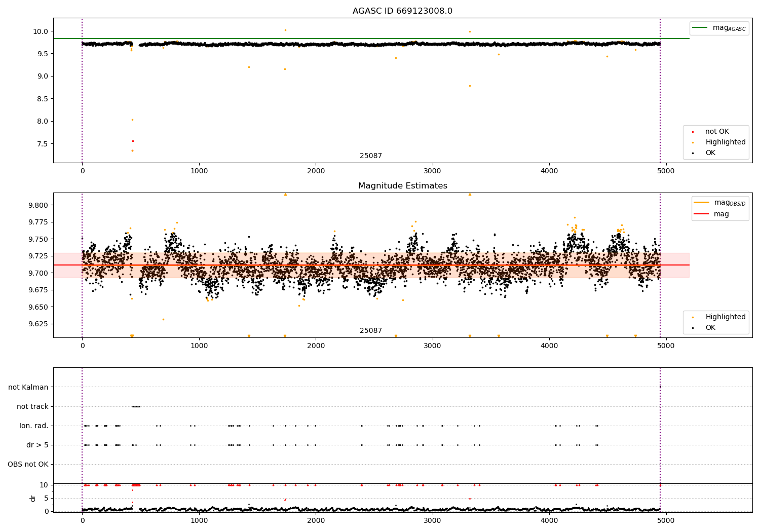The image size is (760, 532).
Task: Click the 9.750 y-axis tick label
Action: 39,239
